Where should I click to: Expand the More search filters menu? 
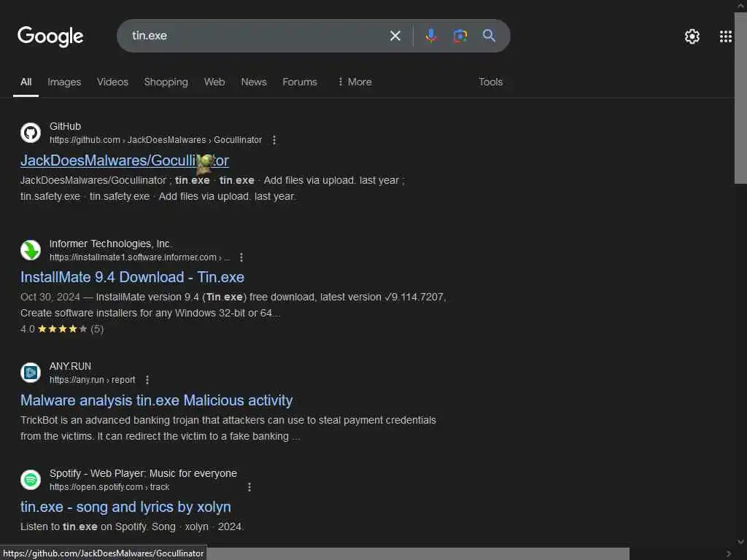(355, 82)
